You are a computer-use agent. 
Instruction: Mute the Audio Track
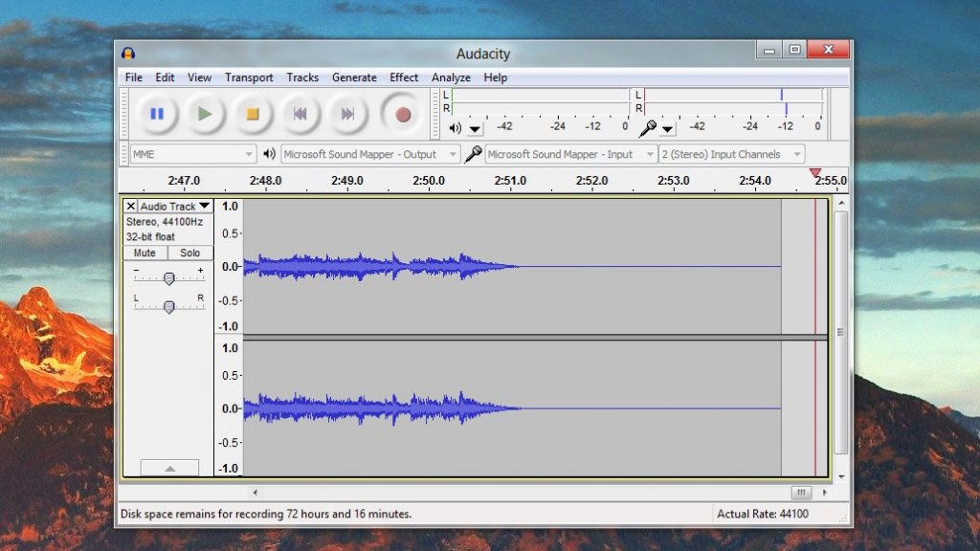click(x=145, y=253)
